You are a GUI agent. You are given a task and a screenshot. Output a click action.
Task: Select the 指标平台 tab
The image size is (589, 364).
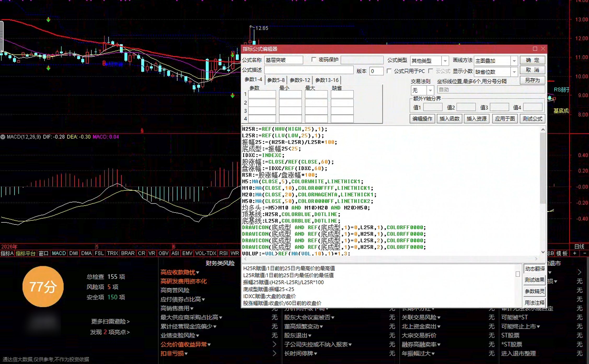tap(25, 253)
